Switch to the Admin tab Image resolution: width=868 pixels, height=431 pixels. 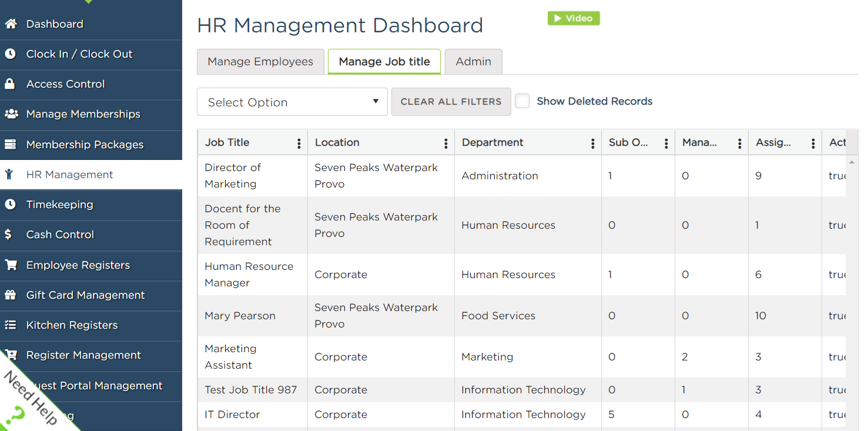[473, 62]
